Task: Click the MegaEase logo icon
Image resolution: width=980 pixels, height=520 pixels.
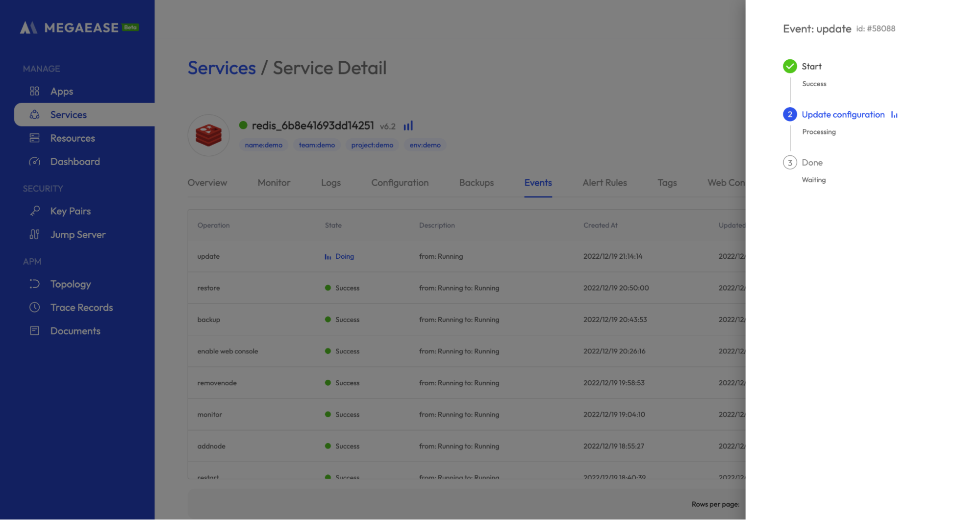Action: click(x=28, y=28)
